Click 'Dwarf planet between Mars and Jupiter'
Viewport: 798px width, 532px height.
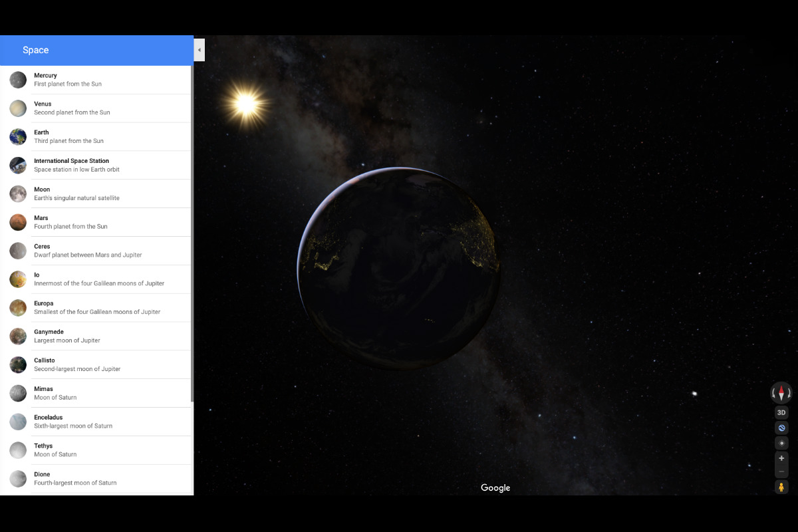click(x=88, y=255)
